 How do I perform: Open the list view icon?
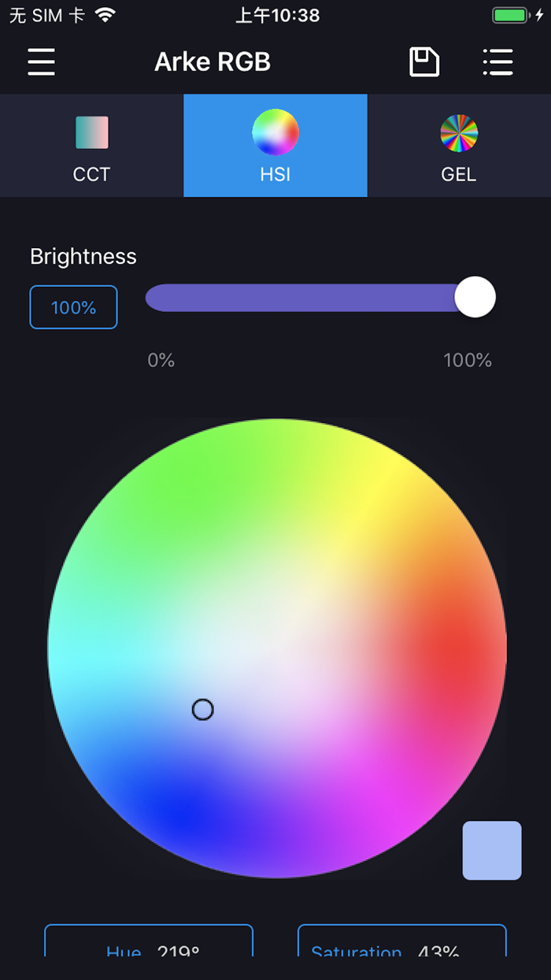coord(497,61)
